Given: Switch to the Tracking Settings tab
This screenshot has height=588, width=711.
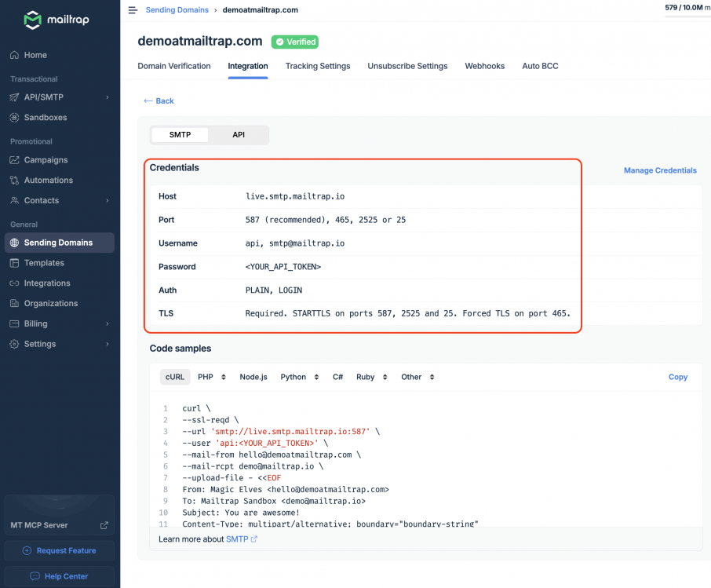Looking at the screenshot, I should [317, 66].
